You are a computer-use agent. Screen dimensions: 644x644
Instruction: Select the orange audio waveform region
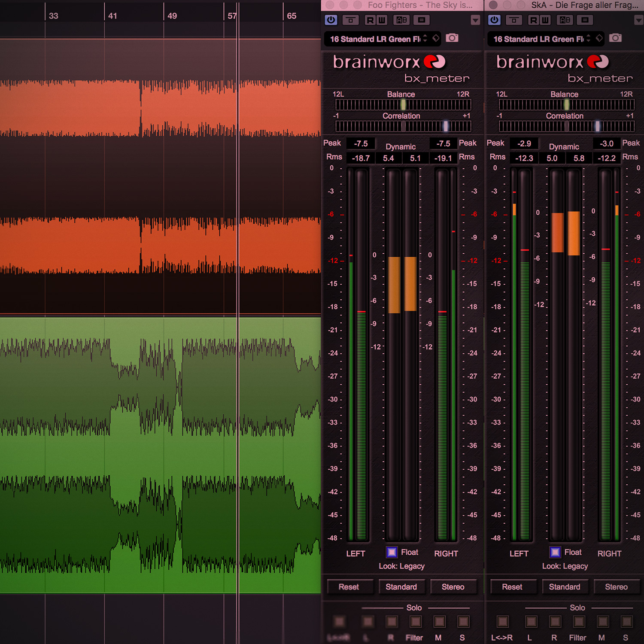click(161, 177)
